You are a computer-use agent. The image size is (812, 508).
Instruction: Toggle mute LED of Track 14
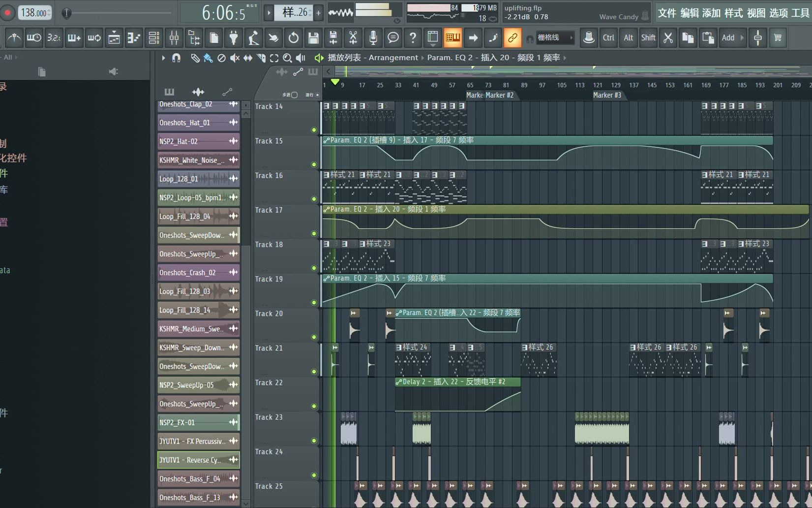[x=314, y=130]
